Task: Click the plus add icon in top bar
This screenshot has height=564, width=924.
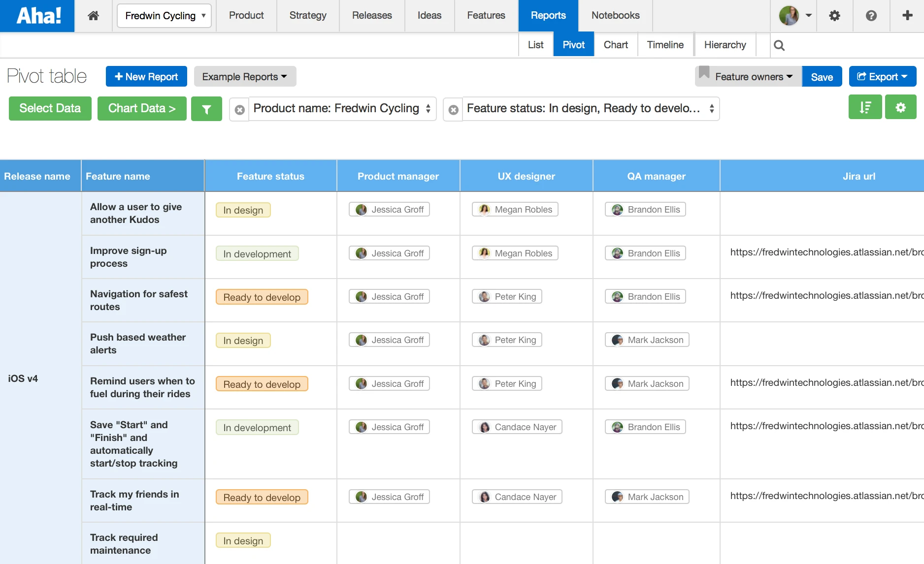Action: coord(907,16)
